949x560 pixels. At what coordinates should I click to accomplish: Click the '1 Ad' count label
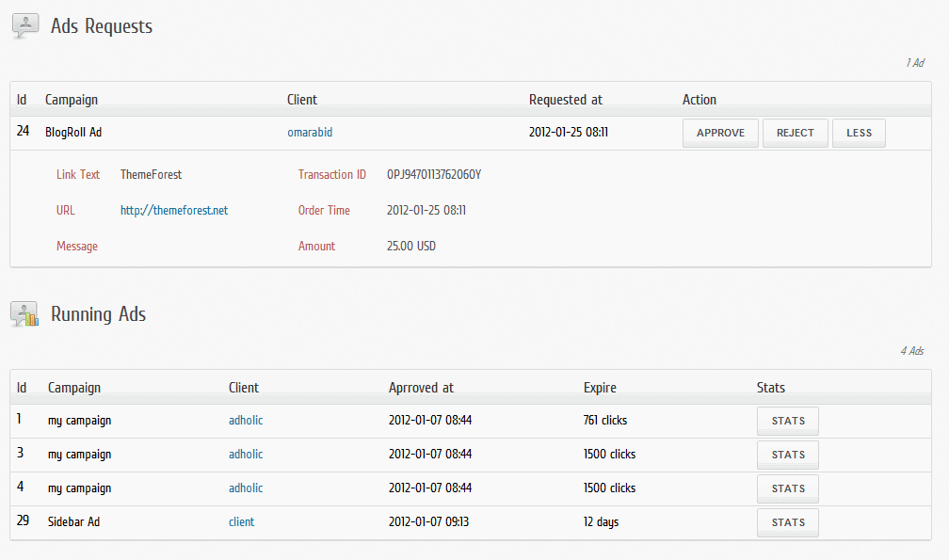pos(915,63)
